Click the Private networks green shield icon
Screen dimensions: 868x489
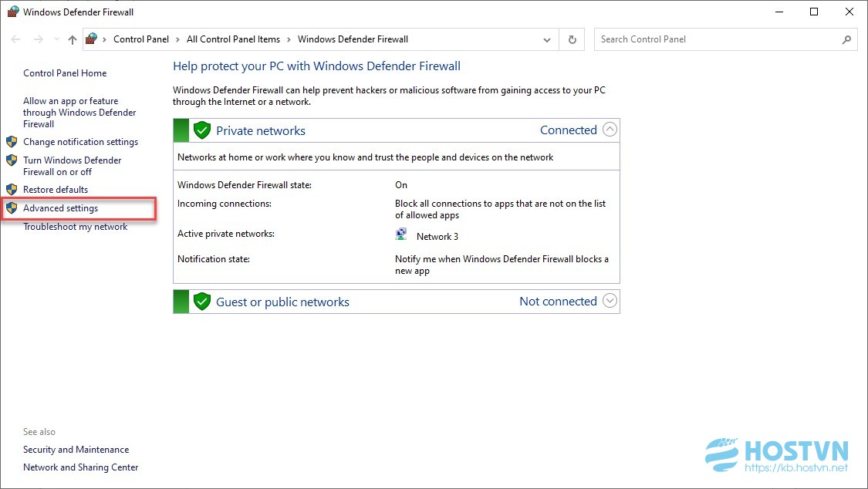tap(202, 130)
